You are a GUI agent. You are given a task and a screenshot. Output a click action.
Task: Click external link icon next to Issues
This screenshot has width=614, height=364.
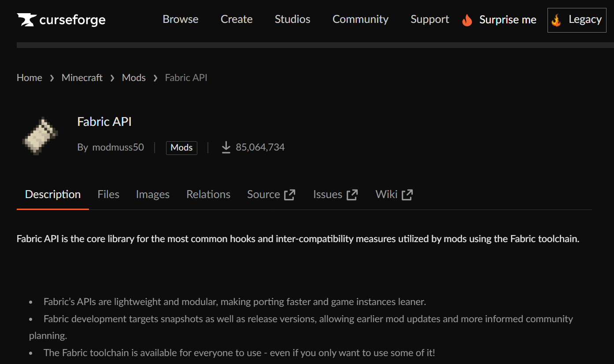(x=352, y=195)
